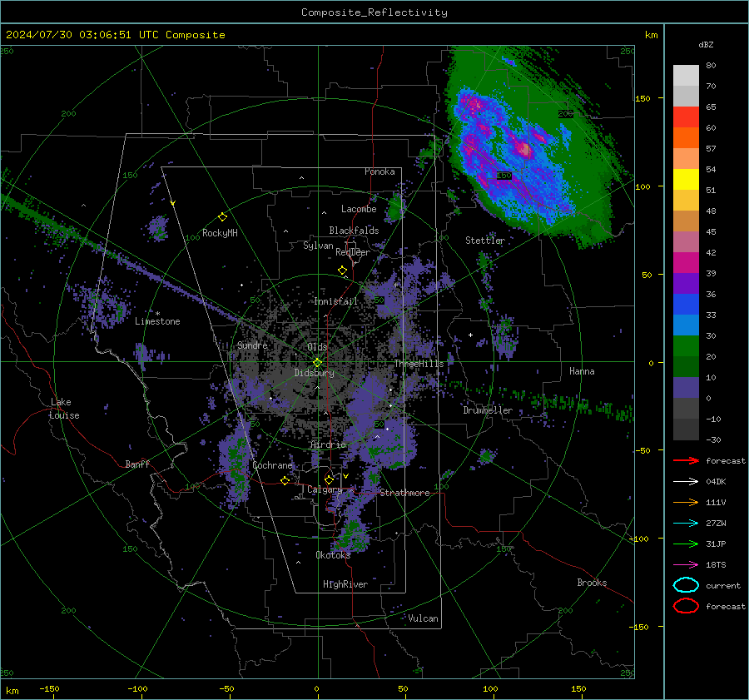
Task: Click the Banff map label
Action: point(137,464)
